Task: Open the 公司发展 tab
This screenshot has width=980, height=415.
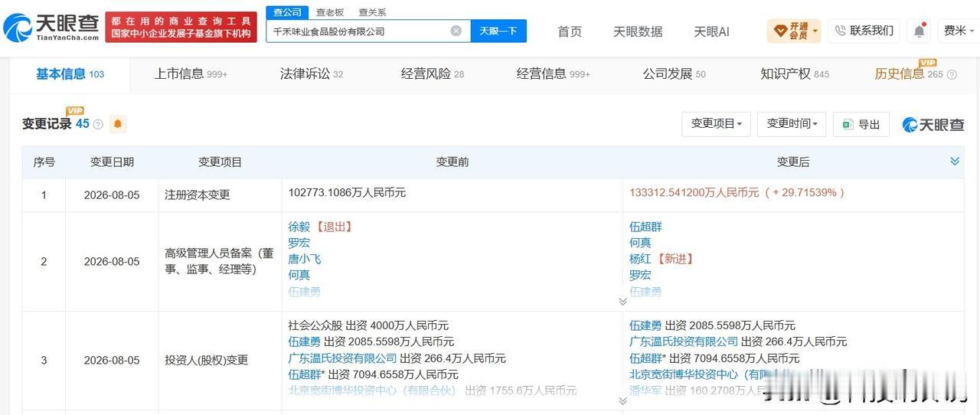Action: 675,74
